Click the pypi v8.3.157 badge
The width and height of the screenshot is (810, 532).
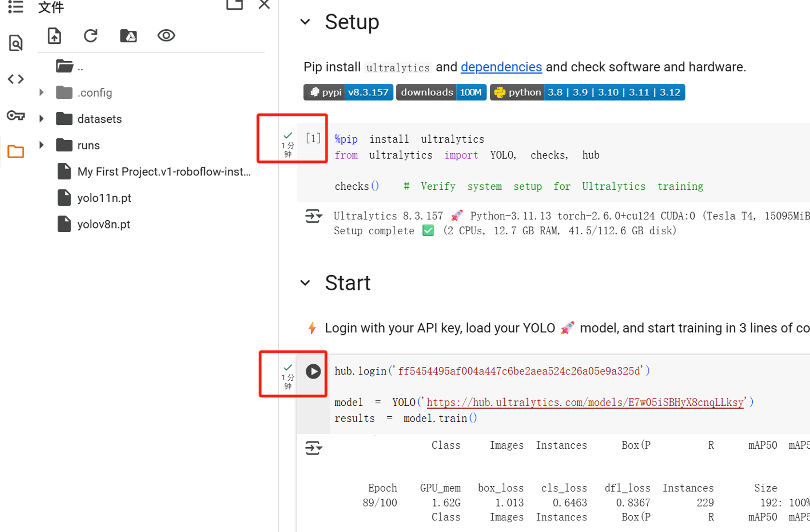(x=348, y=92)
